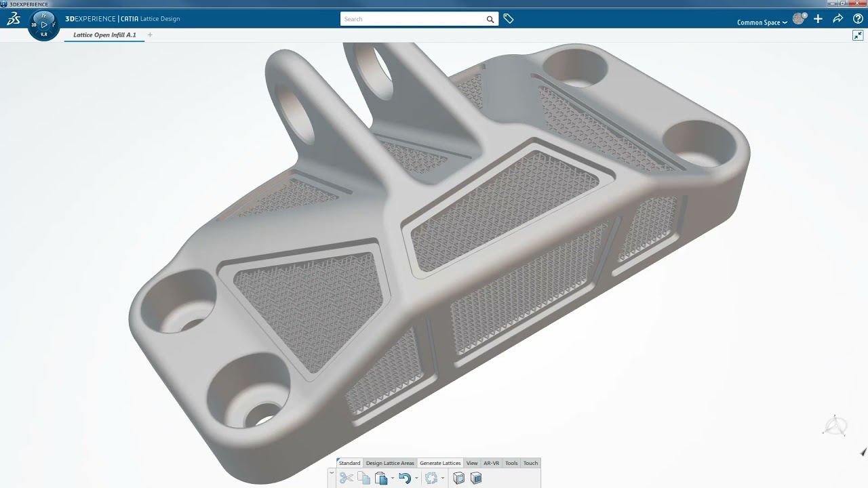Click the first cube lattice icon
Image resolution: width=868 pixels, height=488 pixels.
[458, 479]
